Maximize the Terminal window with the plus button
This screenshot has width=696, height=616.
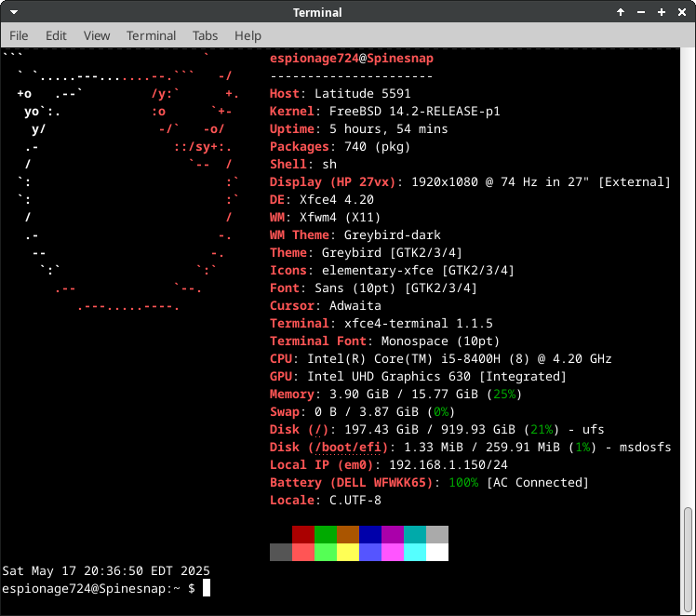pyautogui.click(x=662, y=12)
